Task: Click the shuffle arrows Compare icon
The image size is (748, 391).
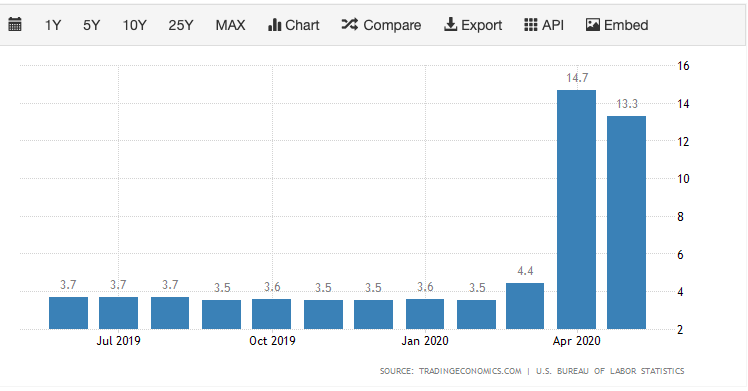Action: pyautogui.click(x=350, y=24)
